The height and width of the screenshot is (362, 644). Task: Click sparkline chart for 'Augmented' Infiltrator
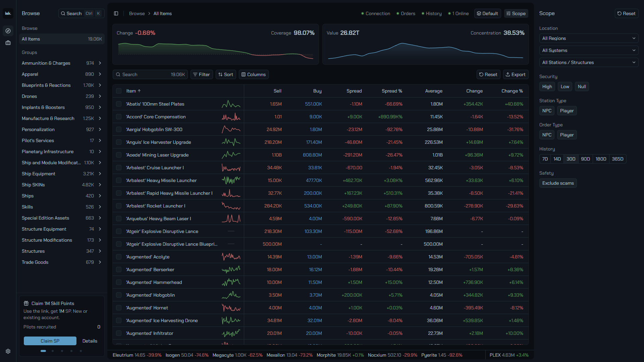pos(231,333)
